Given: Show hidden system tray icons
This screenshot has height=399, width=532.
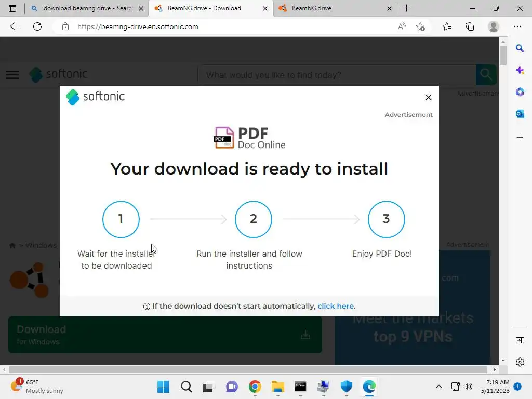Looking at the screenshot, I should 438,387.
